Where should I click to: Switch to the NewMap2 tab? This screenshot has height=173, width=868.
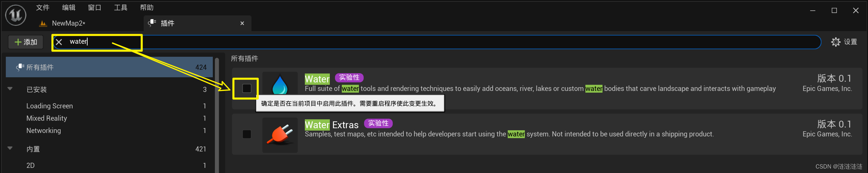68,23
